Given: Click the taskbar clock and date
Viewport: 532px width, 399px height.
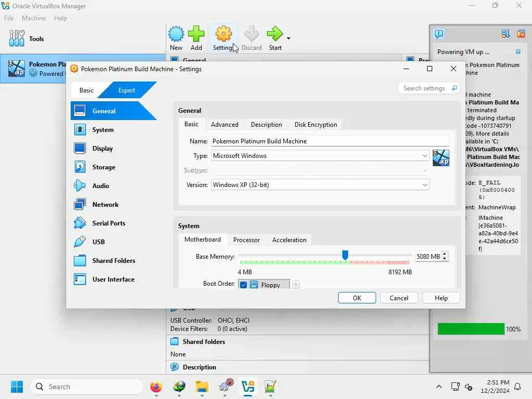Looking at the screenshot, I should click(495, 387).
